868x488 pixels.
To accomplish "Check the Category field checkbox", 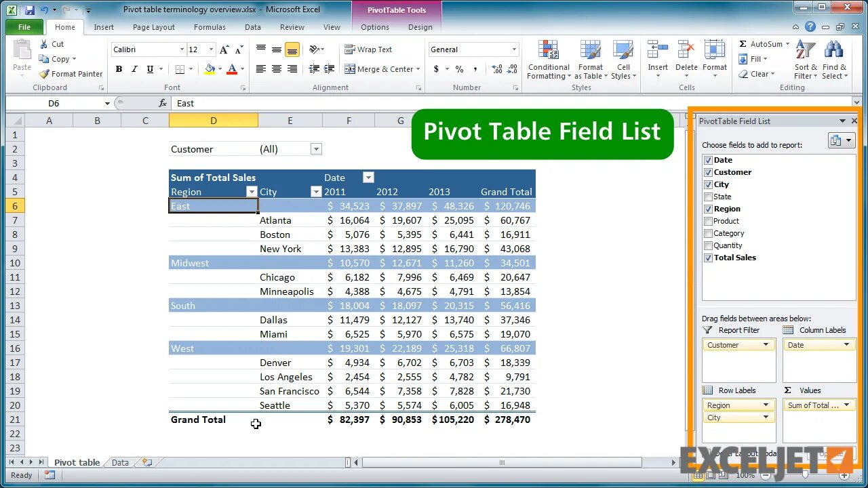I will click(x=708, y=233).
